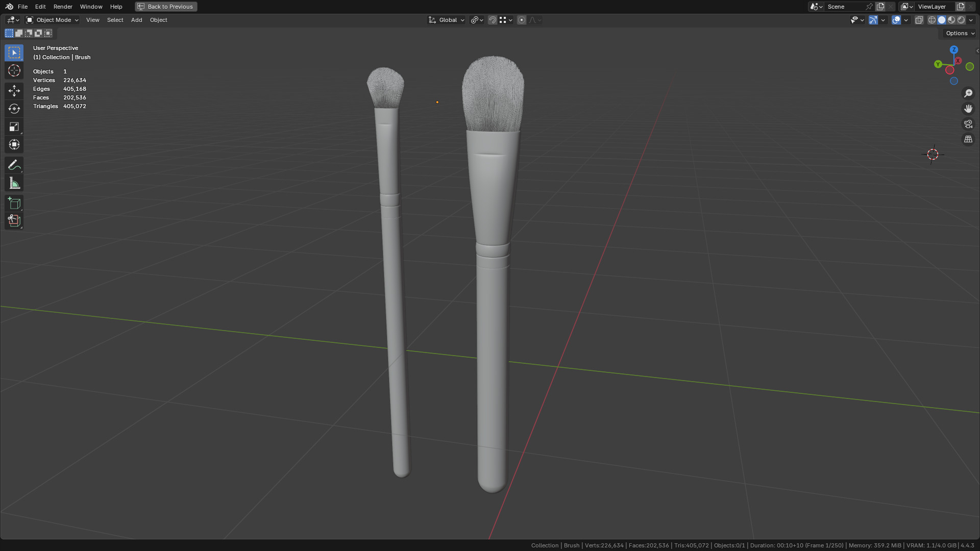Open the Window menu
Image resolution: width=980 pixels, height=551 pixels.
pos(91,7)
